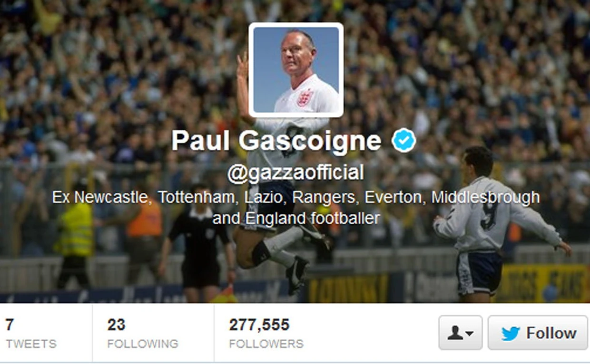Click the person silhouette user actions icon
Image resolution: width=590 pixels, height=364 pixels.
tap(455, 333)
